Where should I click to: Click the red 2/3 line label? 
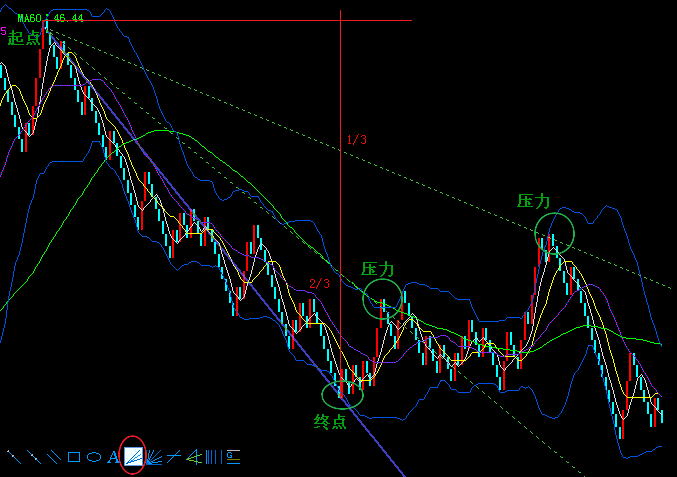(x=319, y=284)
